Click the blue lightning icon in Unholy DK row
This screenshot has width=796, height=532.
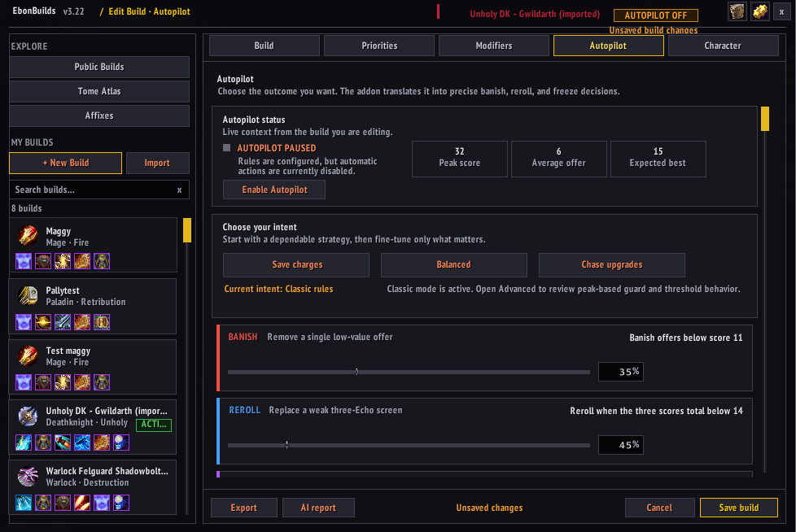(24, 443)
